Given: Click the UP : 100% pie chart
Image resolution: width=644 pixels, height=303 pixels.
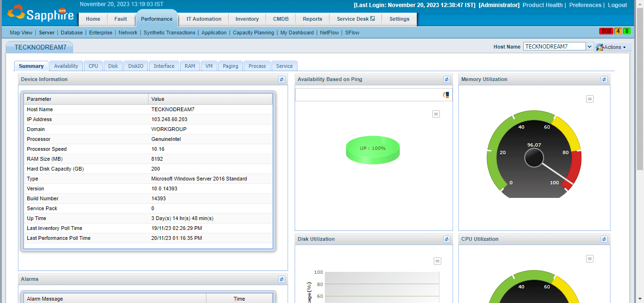Looking at the screenshot, I should (x=373, y=150).
